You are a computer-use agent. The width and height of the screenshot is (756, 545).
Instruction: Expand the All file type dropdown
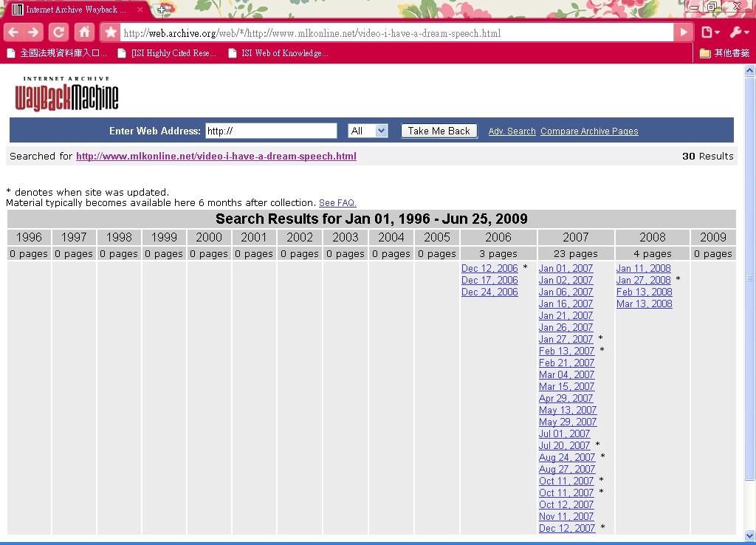368,131
